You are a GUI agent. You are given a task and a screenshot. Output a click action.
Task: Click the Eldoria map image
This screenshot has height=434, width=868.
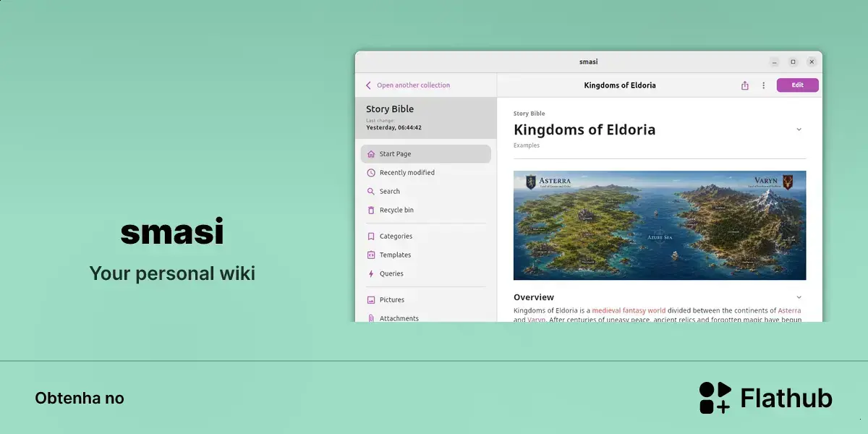[x=660, y=225]
